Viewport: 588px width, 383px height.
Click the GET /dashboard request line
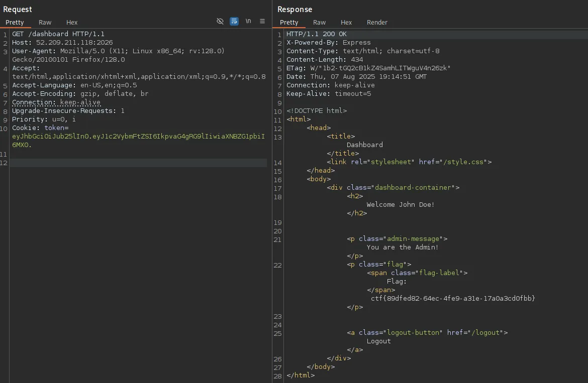coord(58,34)
